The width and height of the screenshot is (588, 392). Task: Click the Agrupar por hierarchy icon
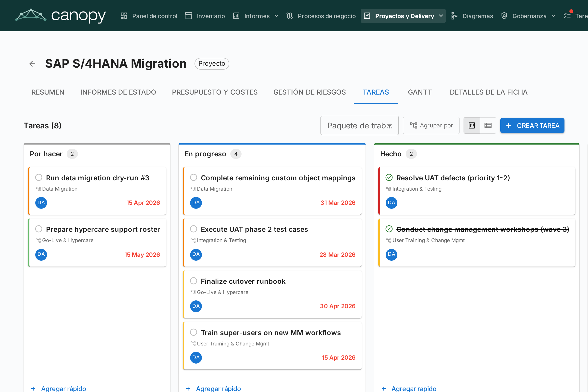[x=414, y=125]
